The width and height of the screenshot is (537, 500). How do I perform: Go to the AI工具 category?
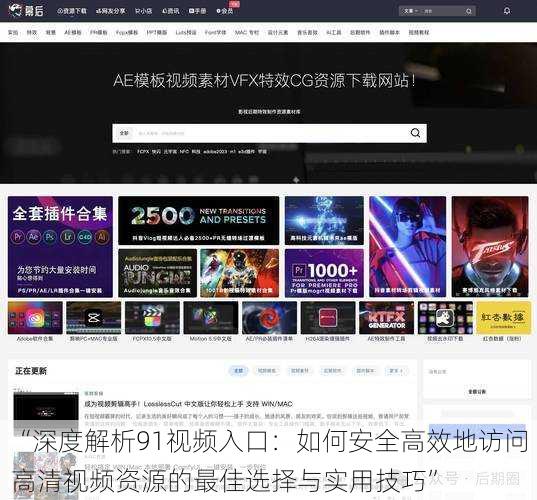click(334, 33)
